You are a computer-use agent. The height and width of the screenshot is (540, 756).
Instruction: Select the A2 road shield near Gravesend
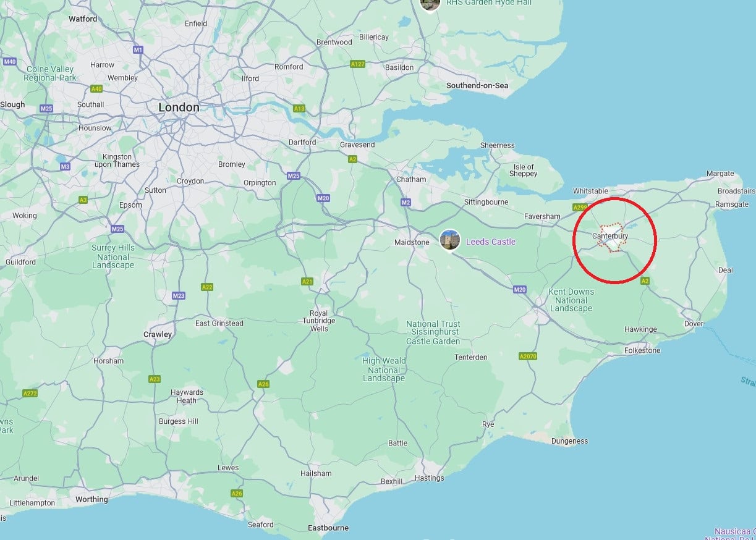pos(352,159)
